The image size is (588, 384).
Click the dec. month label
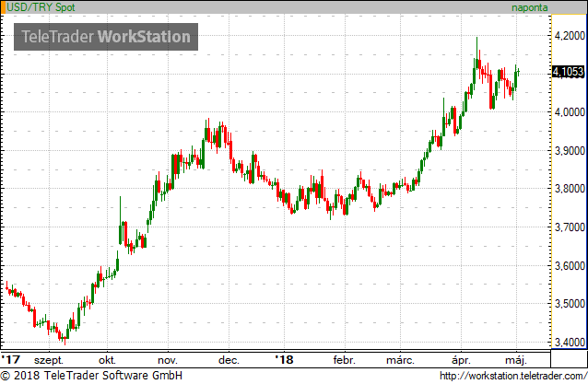coord(229,360)
